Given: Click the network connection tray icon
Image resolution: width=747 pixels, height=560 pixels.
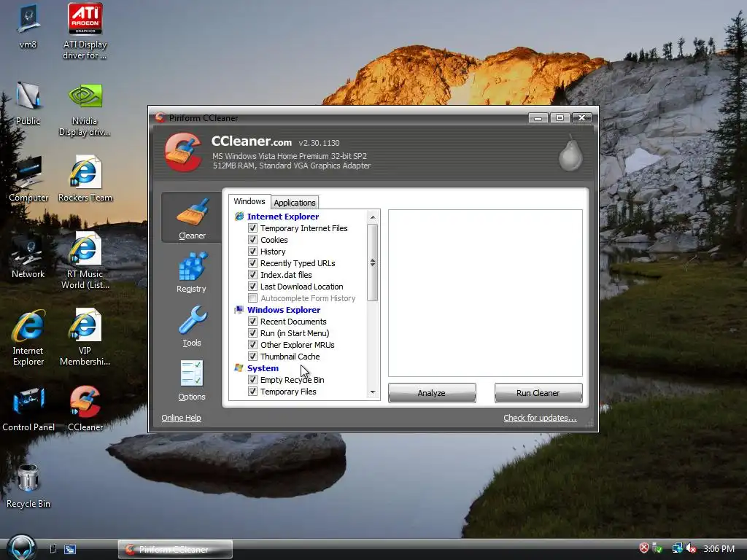Looking at the screenshot, I should point(677,548).
